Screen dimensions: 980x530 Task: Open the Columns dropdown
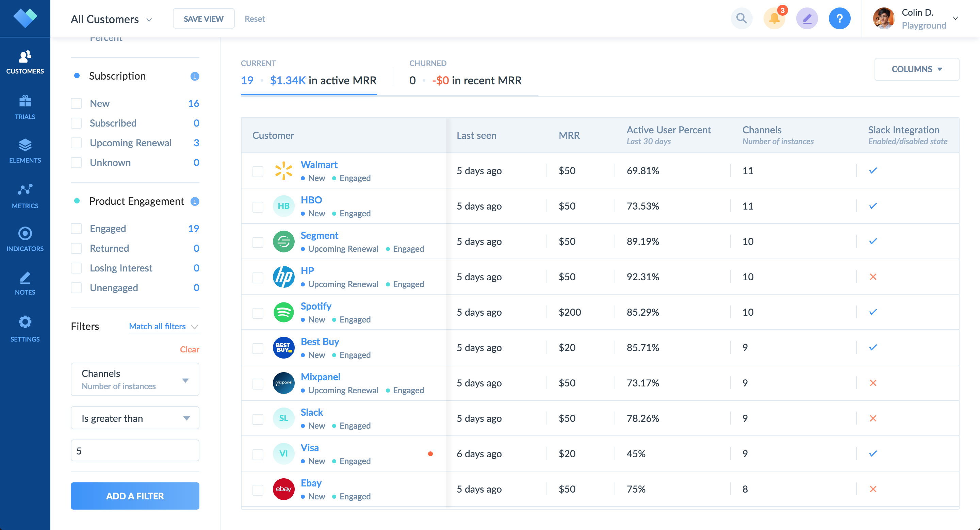[x=916, y=69]
